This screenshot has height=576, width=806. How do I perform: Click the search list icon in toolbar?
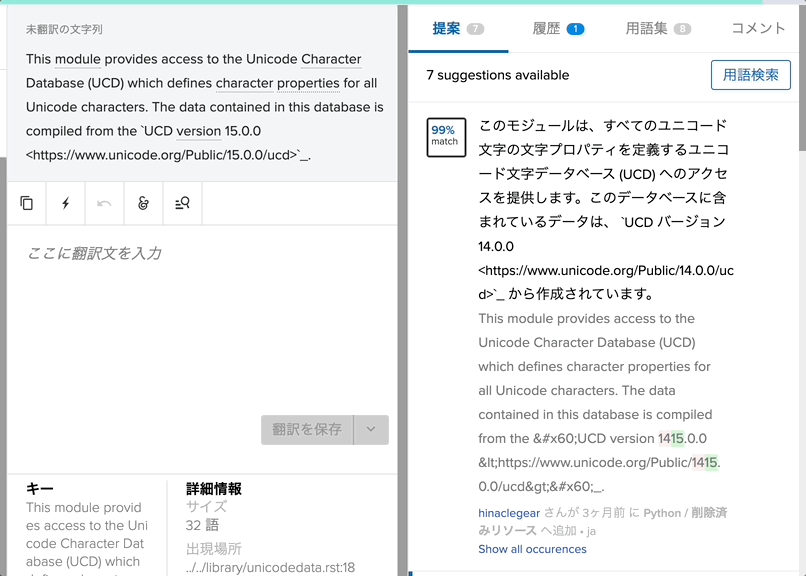point(182,203)
